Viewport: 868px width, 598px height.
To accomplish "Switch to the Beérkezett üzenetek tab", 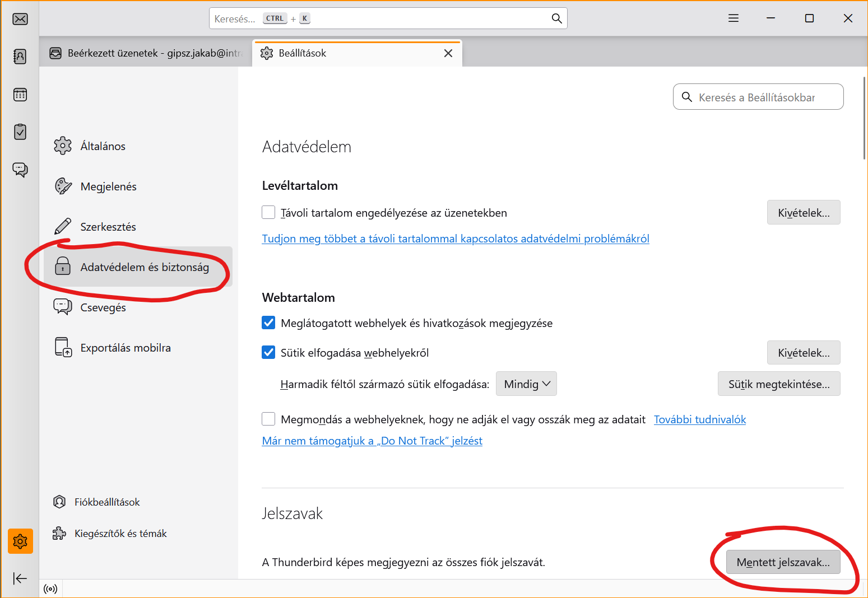I will click(146, 53).
